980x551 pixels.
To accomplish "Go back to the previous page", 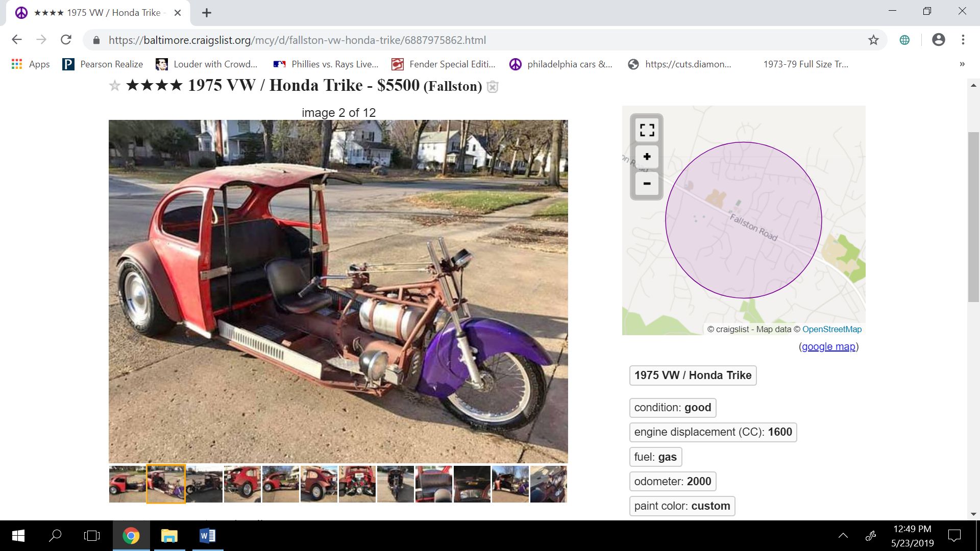I will (x=17, y=40).
